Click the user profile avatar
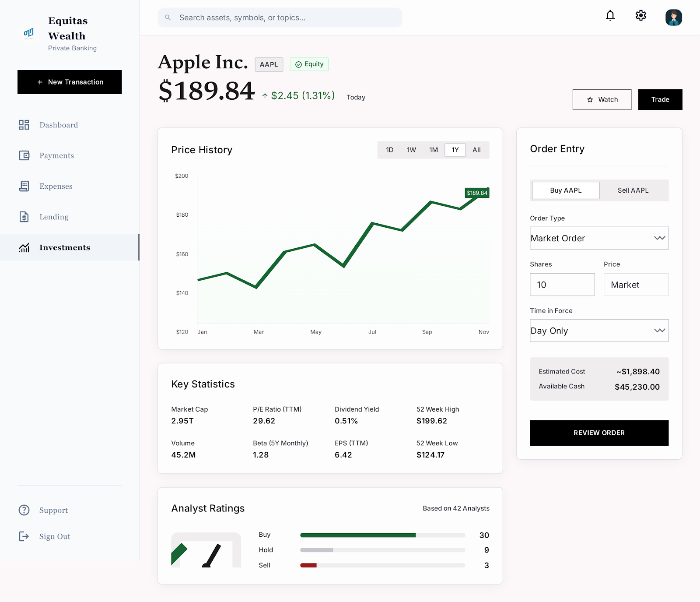The image size is (700, 602). pyautogui.click(x=673, y=18)
